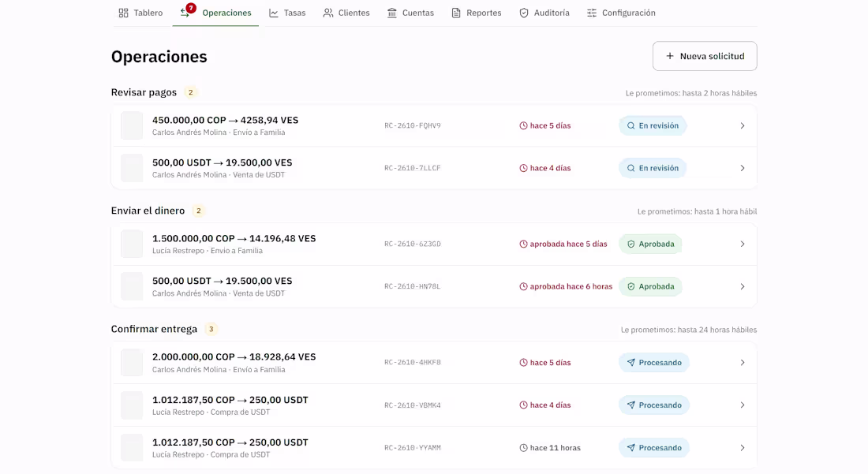Click the red notification badge on Operaciones
The image size is (868, 474).
click(191, 8)
